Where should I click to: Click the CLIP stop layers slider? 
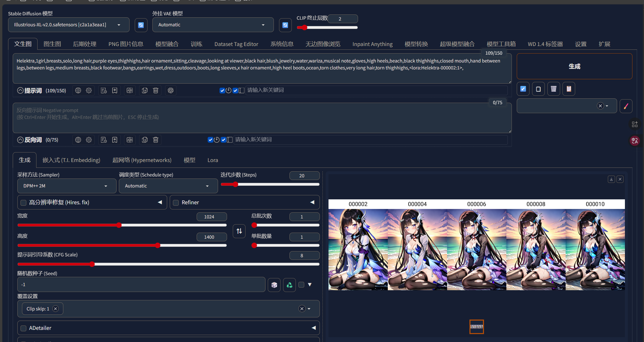coord(327,27)
